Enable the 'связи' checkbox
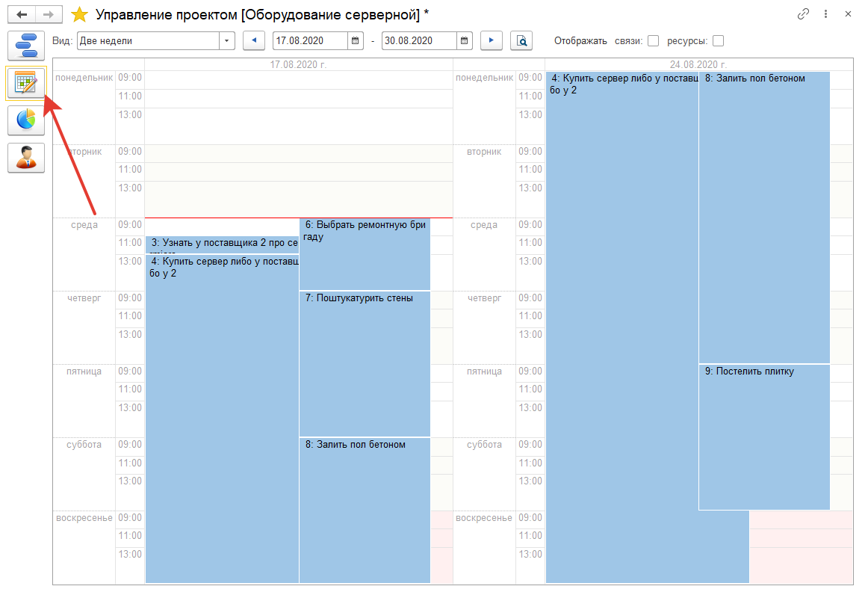Screen dimensions: 868x592 653,41
